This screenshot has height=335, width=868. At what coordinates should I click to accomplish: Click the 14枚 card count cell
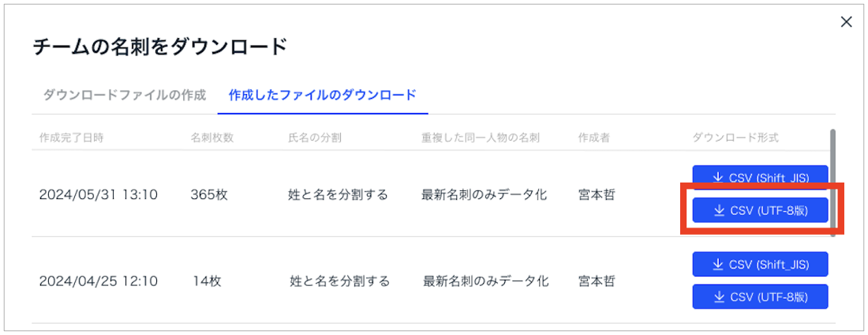pyautogui.click(x=207, y=280)
